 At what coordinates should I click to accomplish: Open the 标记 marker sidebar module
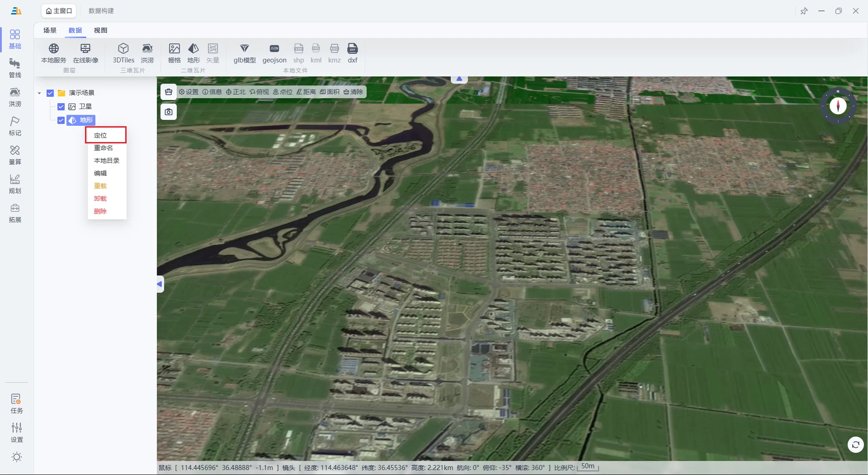(x=15, y=126)
